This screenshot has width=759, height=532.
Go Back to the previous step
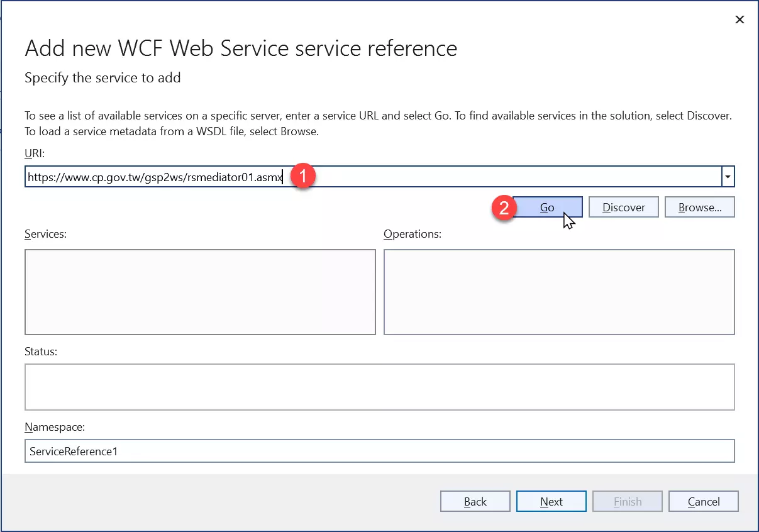click(x=475, y=501)
